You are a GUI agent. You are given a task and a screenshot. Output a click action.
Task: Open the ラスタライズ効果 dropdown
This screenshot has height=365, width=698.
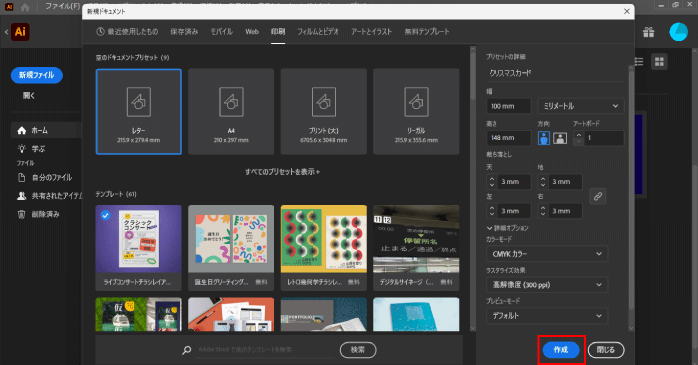click(x=547, y=285)
